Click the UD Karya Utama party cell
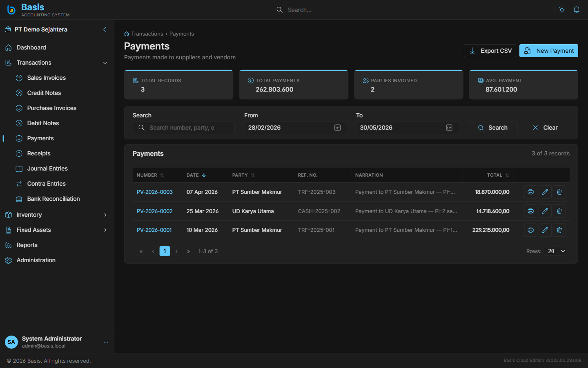Screen dimensions: 588x368 [253, 211]
